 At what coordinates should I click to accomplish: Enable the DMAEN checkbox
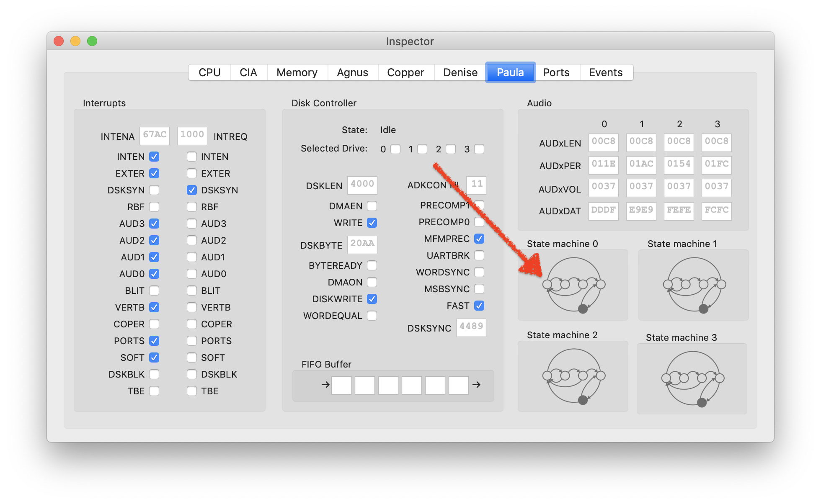pyautogui.click(x=372, y=206)
